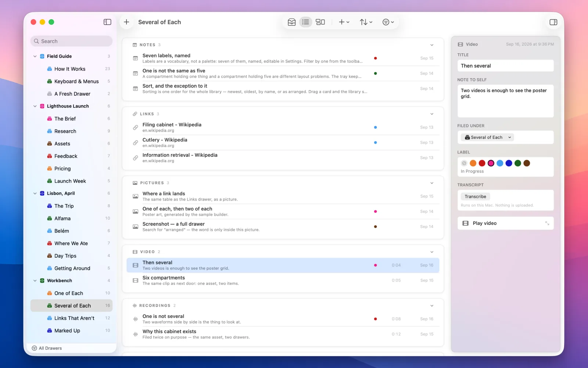Viewport: 588px width, 368px height.
Task: Open the note 'Seven labels, named'
Action: point(283,58)
